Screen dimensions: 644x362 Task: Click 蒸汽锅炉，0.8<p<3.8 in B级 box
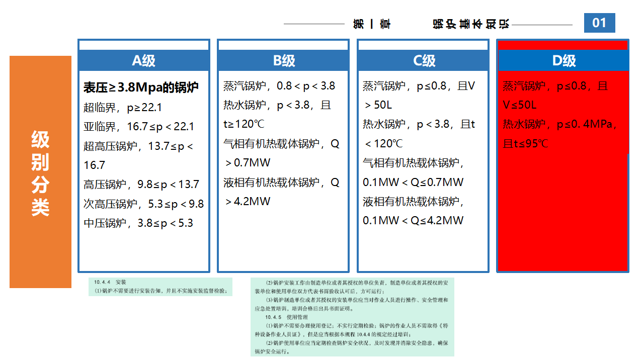click(279, 86)
